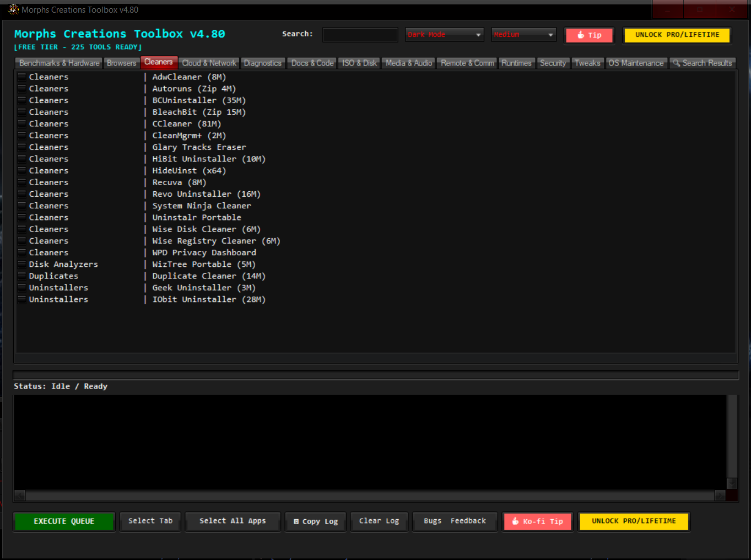751x560 pixels.
Task: Click the Clear Log button
Action: point(379,521)
